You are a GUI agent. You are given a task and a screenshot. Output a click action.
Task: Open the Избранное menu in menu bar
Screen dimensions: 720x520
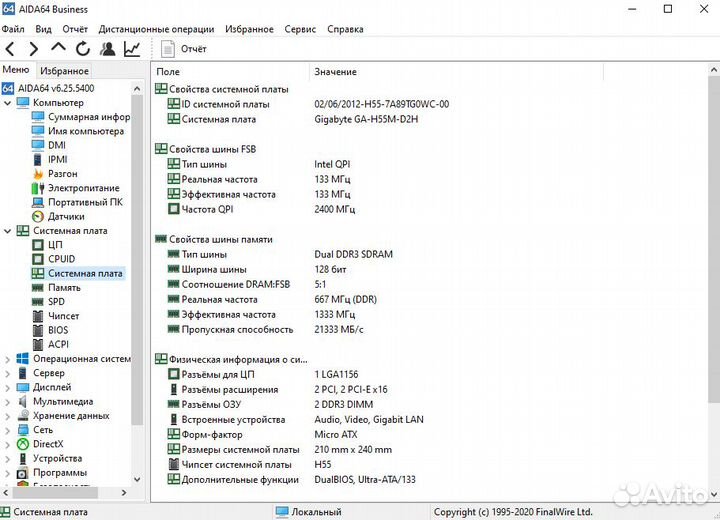tap(249, 29)
